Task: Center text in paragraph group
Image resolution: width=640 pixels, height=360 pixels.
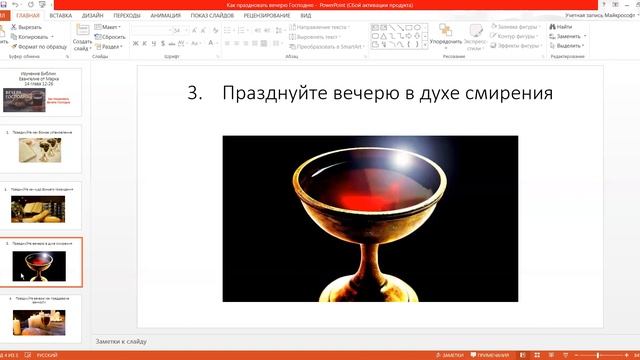Action: (236, 43)
